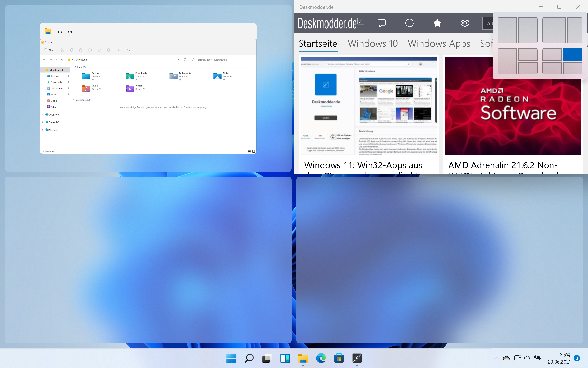Select Bilder folder icon in Folders group
Viewport: 588px width, 368px height.
pos(217,76)
